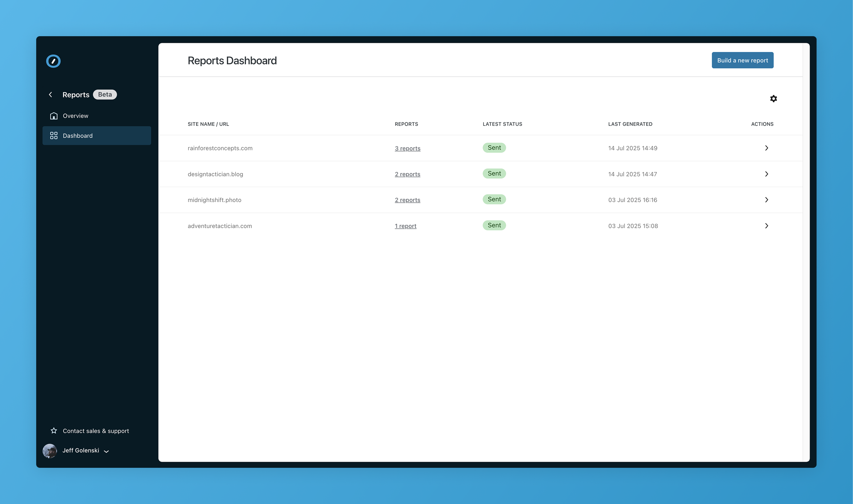Expand designtactician.blog with its arrow
This screenshot has height=504, width=853.
pyautogui.click(x=766, y=174)
